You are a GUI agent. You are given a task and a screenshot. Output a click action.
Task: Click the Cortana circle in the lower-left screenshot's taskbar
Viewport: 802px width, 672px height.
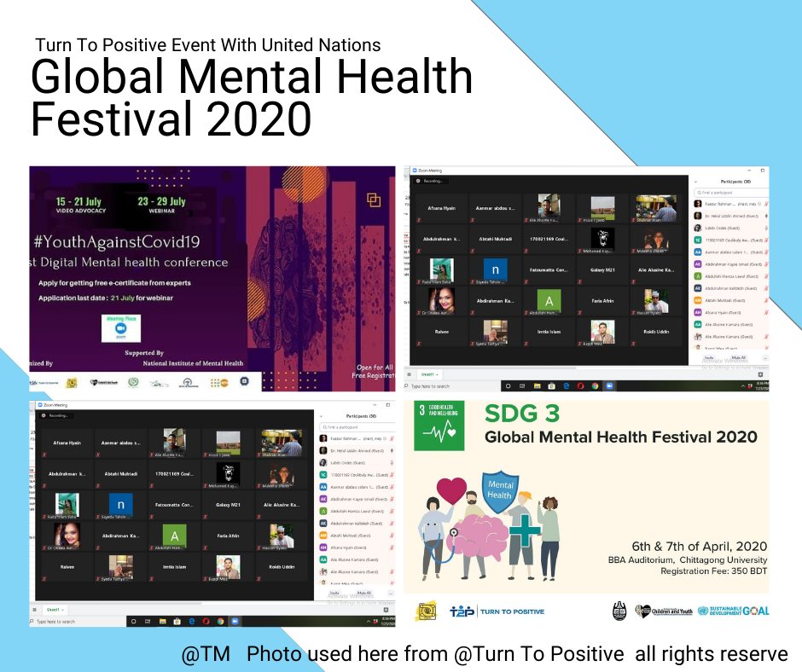[x=133, y=622]
